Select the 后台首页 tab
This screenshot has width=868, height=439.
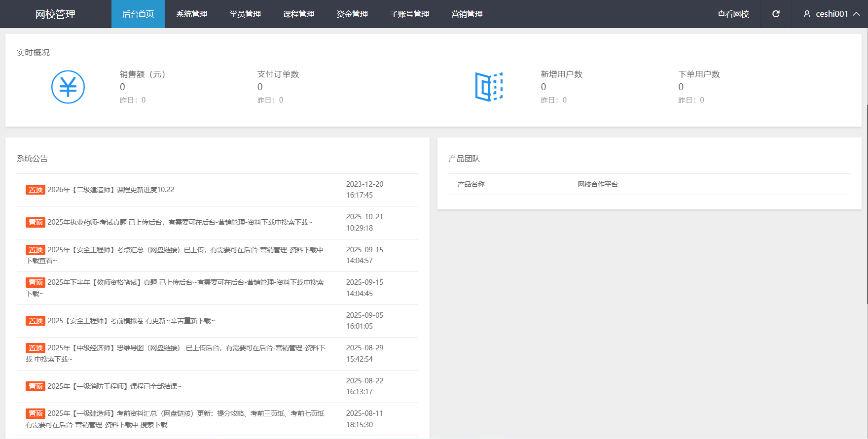click(138, 14)
